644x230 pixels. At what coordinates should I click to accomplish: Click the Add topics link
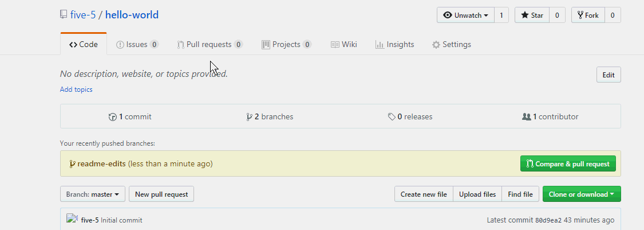point(76,89)
